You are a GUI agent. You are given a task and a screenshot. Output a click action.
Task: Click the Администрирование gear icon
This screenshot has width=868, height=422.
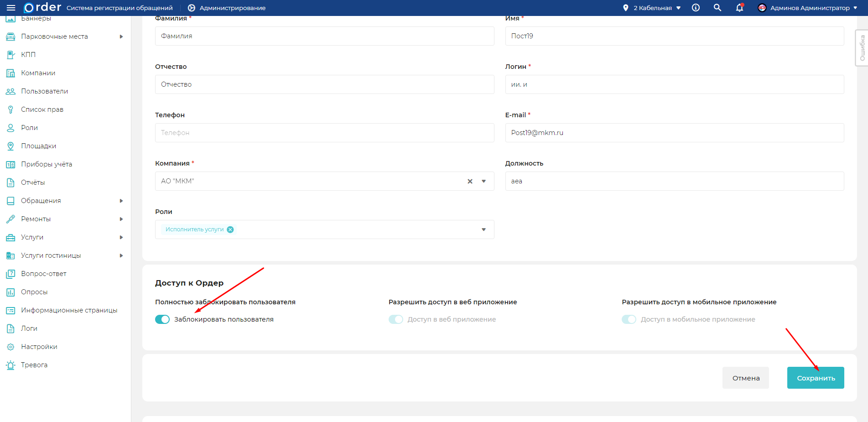tap(192, 8)
